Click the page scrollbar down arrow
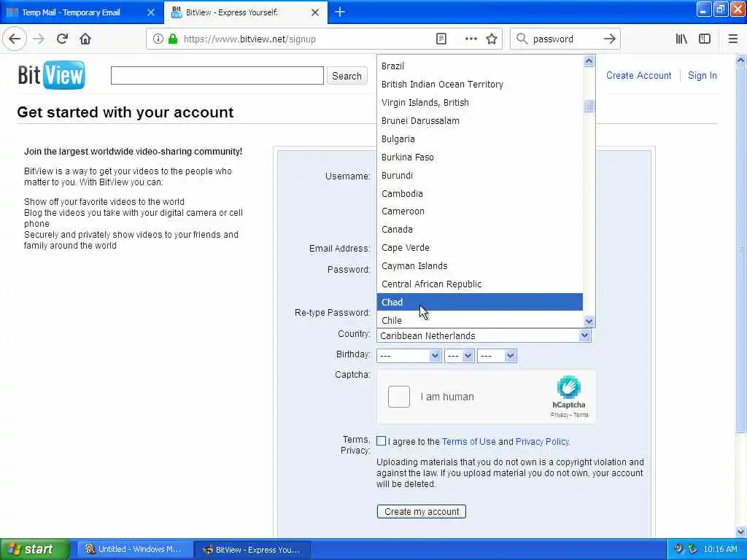The width and height of the screenshot is (747, 560). [x=740, y=532]
